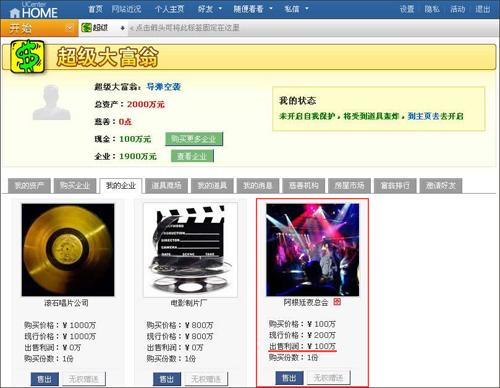
Task: Open 设置 in the top right menu
Action: [407, 9]
